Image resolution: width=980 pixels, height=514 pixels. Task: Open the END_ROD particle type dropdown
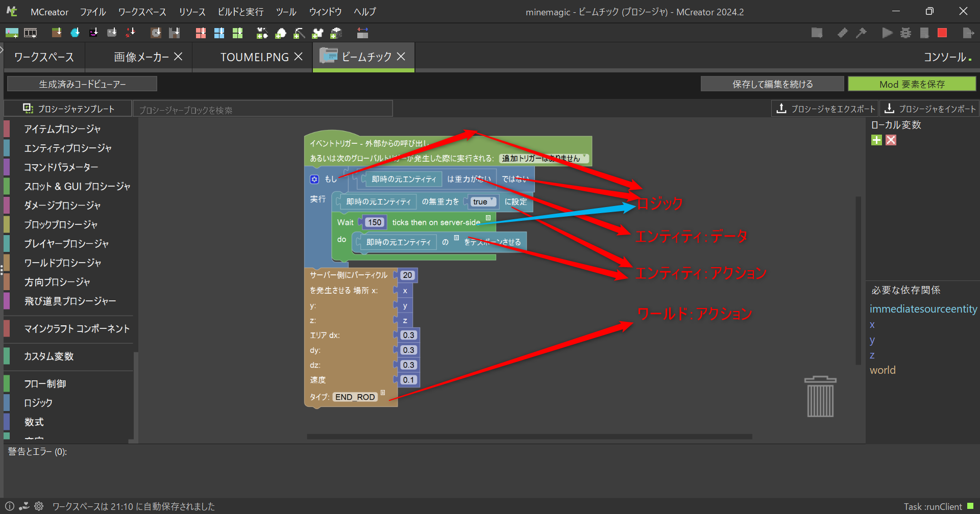coord(355,397)
